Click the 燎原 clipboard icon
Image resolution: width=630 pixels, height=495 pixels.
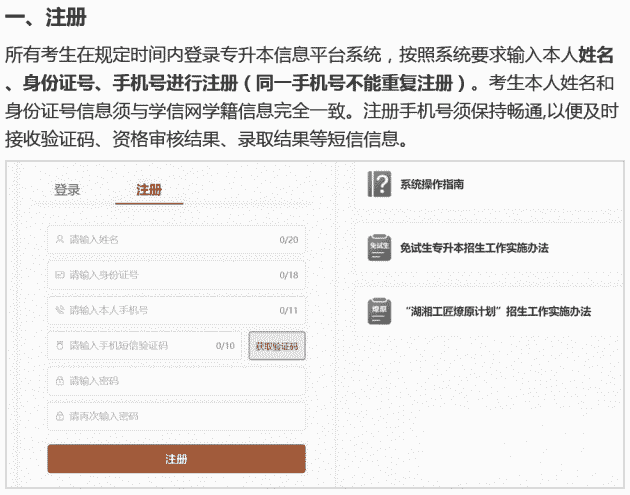click(379, 311)
